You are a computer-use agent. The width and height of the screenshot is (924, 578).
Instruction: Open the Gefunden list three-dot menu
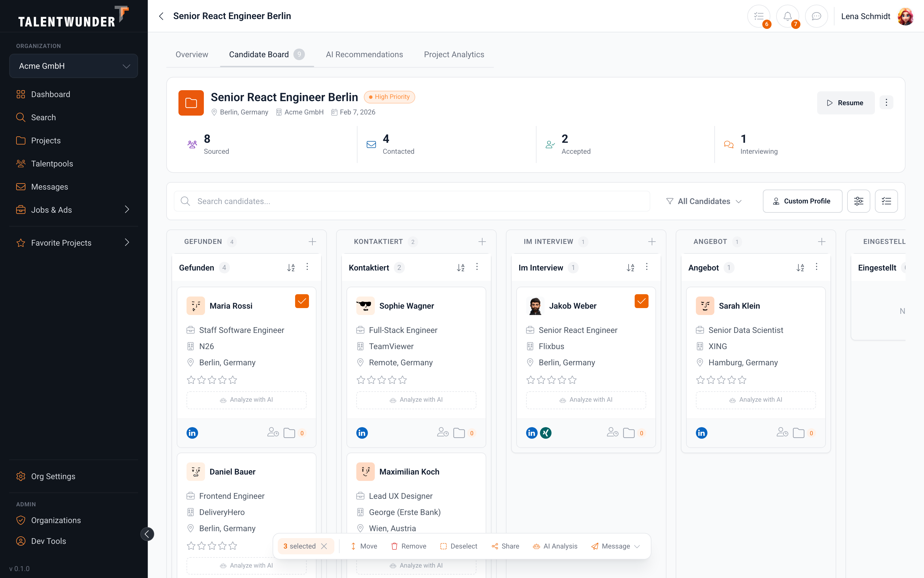[x=307, y=267]
